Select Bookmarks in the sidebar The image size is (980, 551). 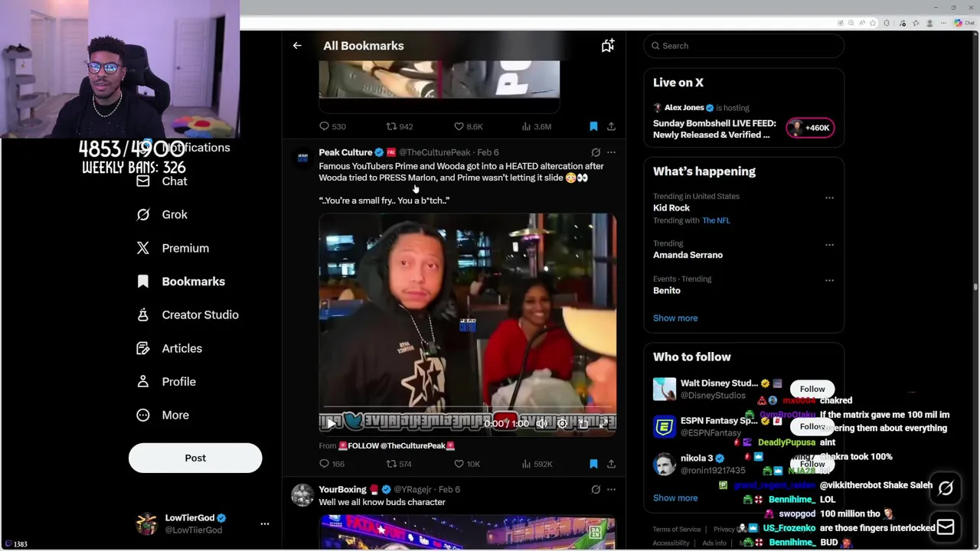pos(181,282)
